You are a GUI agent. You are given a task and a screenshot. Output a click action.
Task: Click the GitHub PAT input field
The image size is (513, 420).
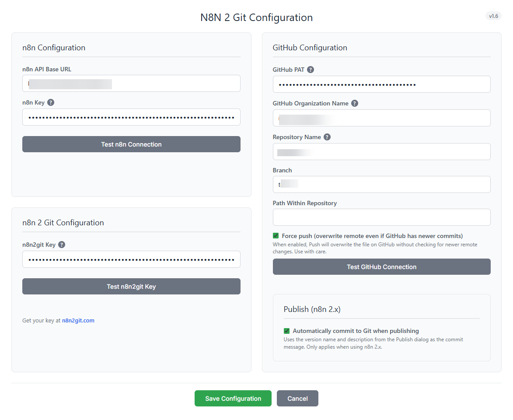pos(381,84)
